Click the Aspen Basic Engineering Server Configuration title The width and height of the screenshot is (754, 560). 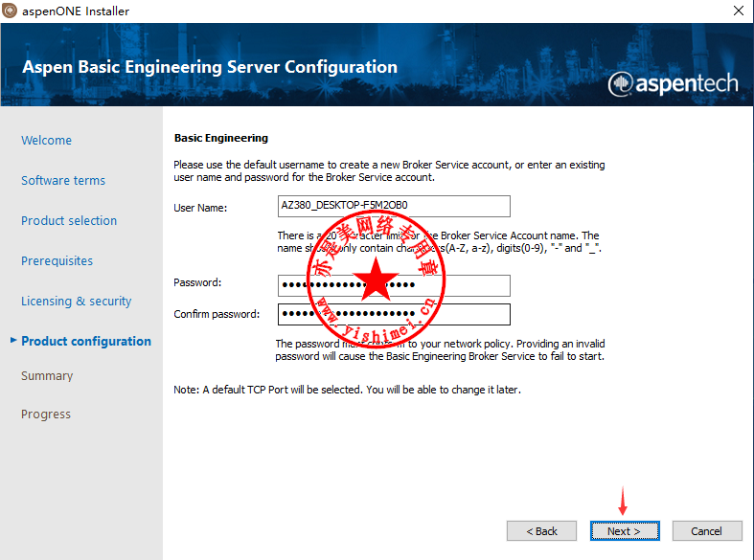tap(210, 67)
